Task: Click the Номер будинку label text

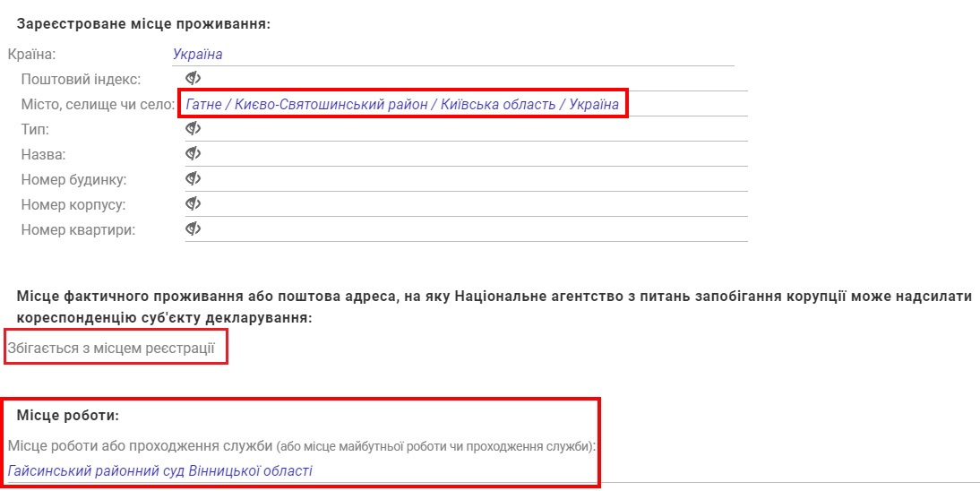Action: point(73,179)
